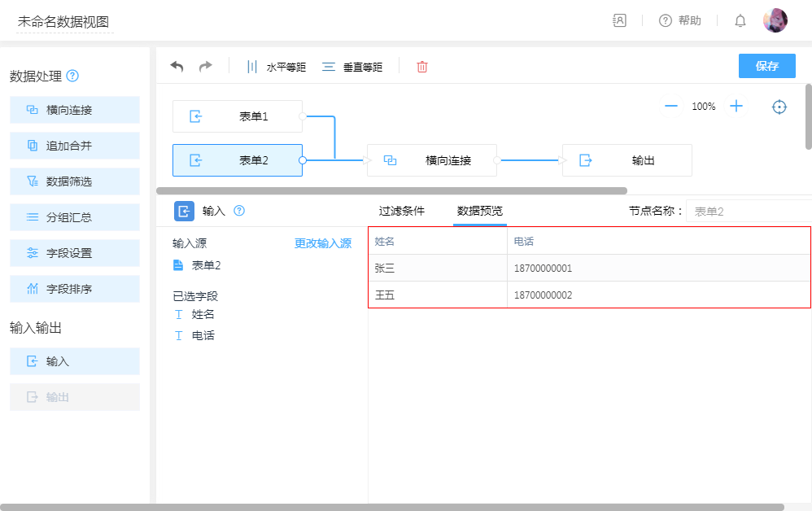Open the notification bell
Screen dimensions: 812x511
(x=740, y=21)
